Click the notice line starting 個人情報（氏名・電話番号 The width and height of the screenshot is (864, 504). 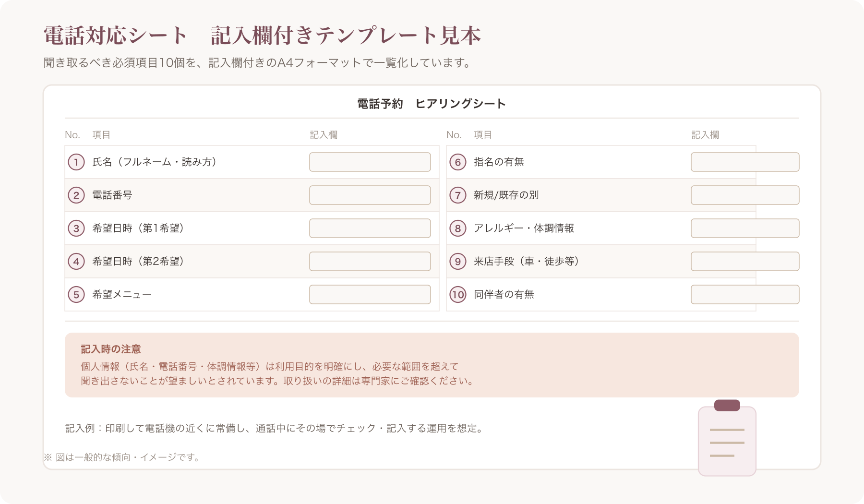[x=270, y=367]
